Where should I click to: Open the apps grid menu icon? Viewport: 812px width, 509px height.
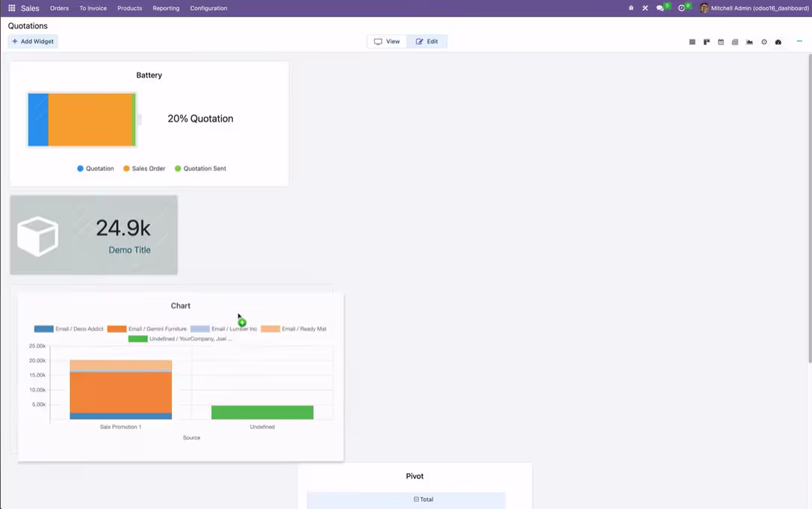pyautogui.click(x=11, y=8)
